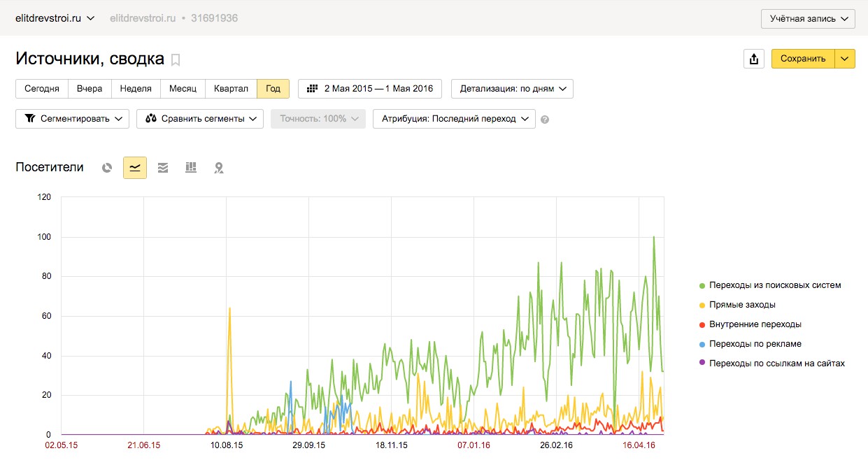Click the 07.01.16 date axis label
The image size is (868, 460).
click(474, 445)
